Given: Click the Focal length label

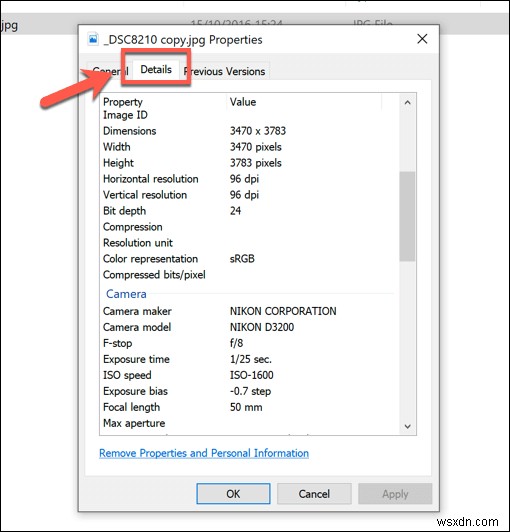Looking at the screenshot, I should click(x=131, y=407).
